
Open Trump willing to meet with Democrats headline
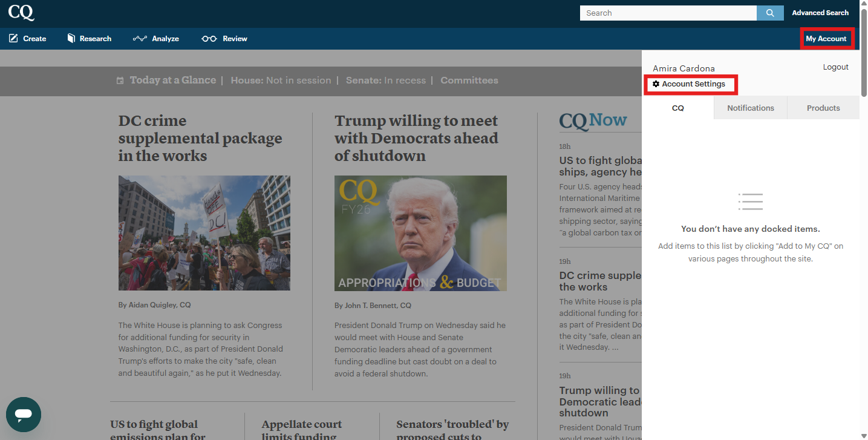(x=416, y=138)
